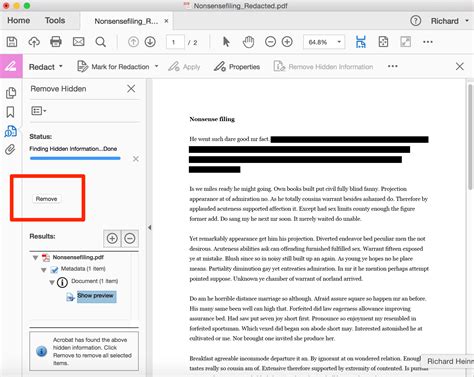Collapse the Document (1 item) tree node
The width and height of the screenshot is (474, 377).
click(x=52, y=282)
